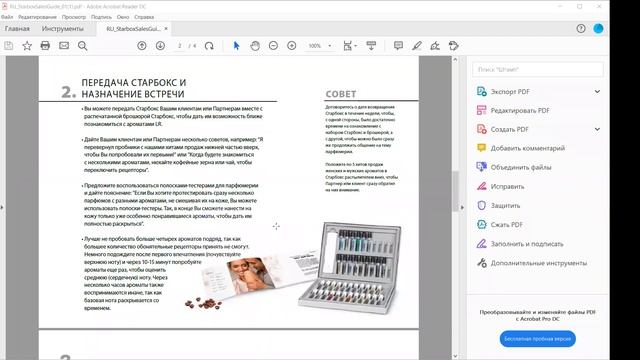
Task: Click the Save file toolbar icon
Action: pos(9,46)
